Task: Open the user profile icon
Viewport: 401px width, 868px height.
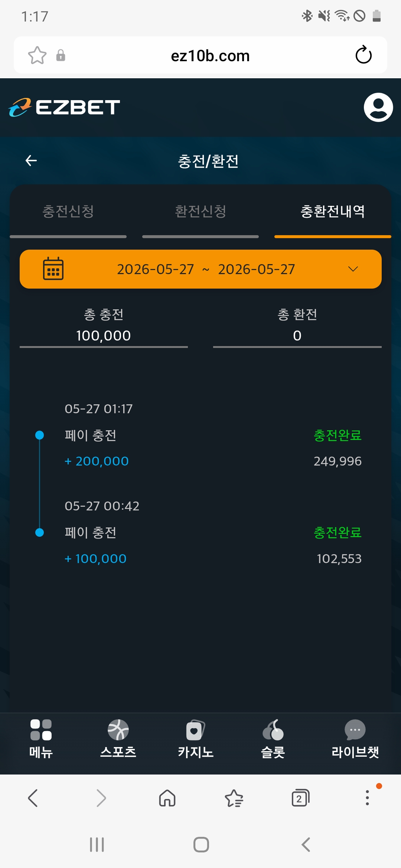Action: click(378, 107)
